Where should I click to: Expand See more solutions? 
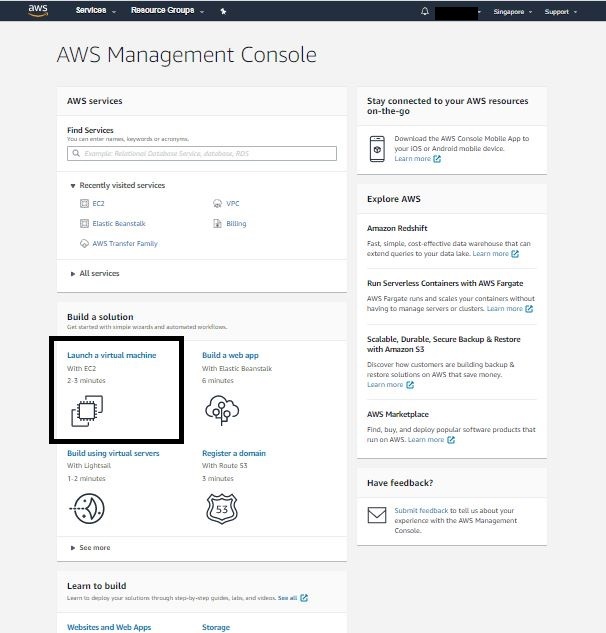(91, 547)
